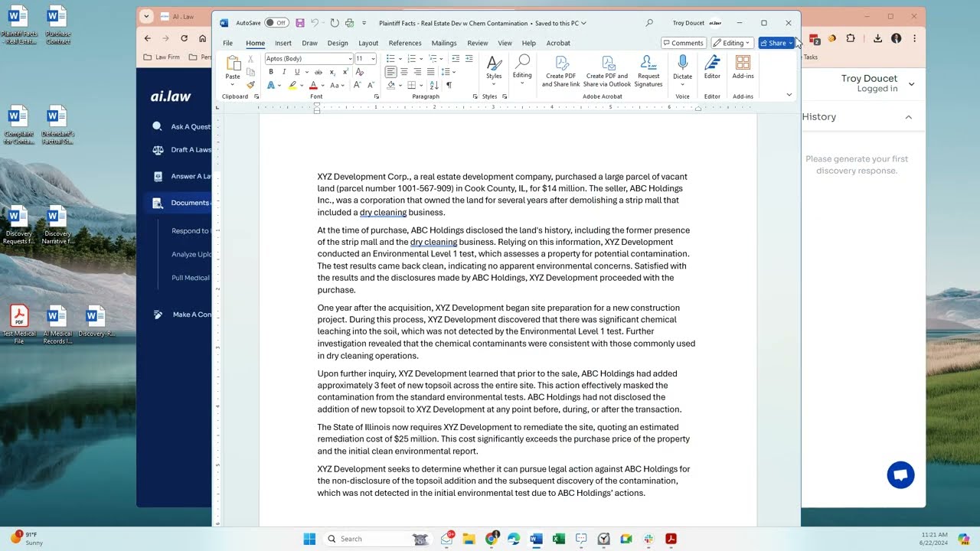The width and height of the screenshot is (980, 551).
Task: Apply Subscript formatting
Action: (332, 72)
